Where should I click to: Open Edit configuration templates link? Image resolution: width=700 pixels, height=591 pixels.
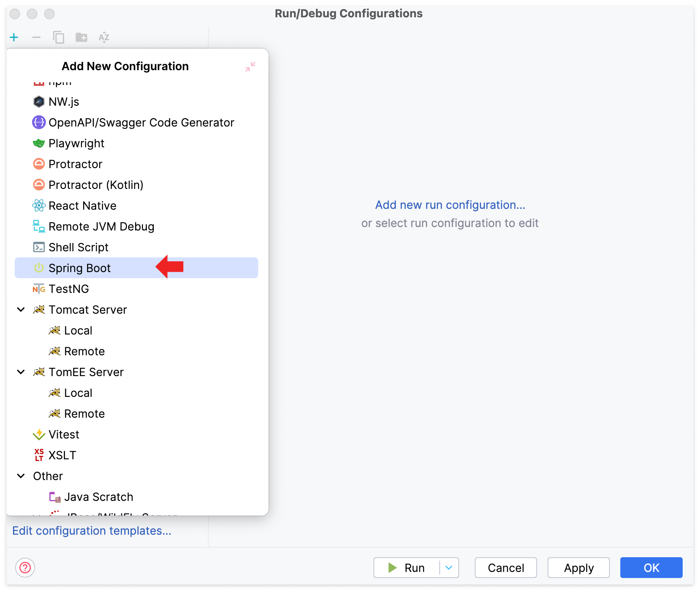(92, 531)
